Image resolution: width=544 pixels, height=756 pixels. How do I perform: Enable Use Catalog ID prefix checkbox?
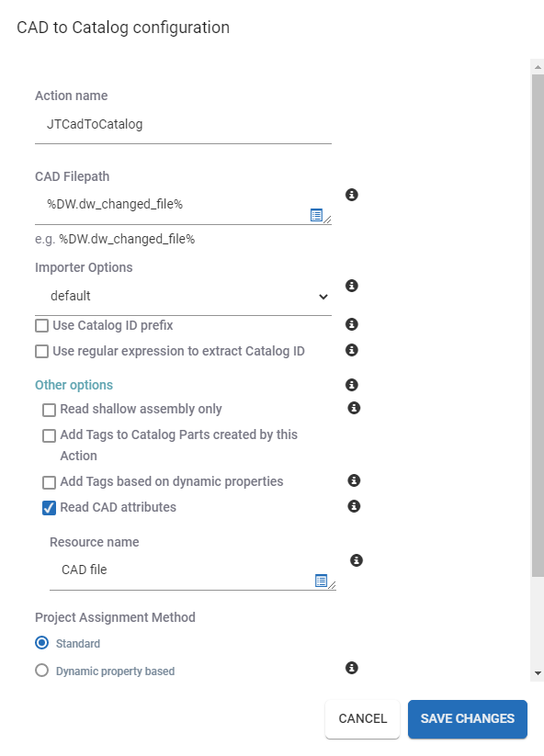pos(42,326)
